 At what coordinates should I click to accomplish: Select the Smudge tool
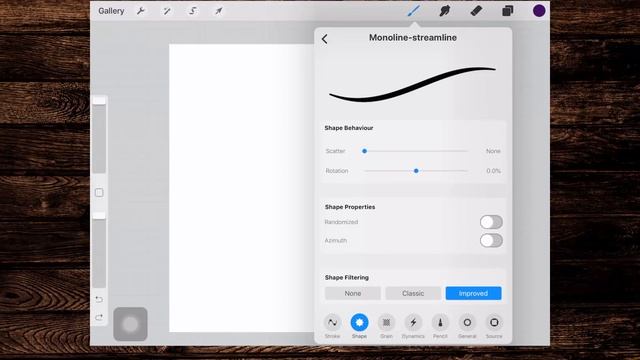point(444,11)
